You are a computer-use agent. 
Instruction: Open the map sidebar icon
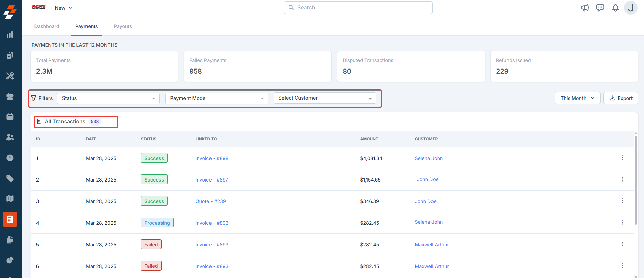pyautogui.click(x=10, y=198)
